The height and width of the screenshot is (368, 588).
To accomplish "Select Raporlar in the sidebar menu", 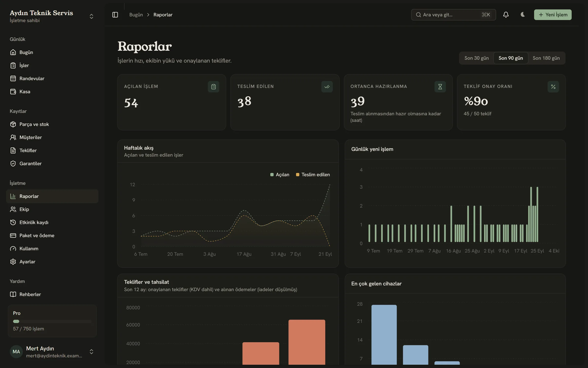I will [52, 196].
